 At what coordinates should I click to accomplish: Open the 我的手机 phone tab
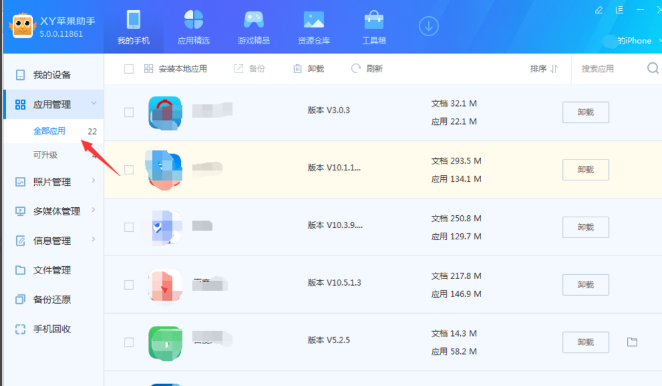click(133, 27)
